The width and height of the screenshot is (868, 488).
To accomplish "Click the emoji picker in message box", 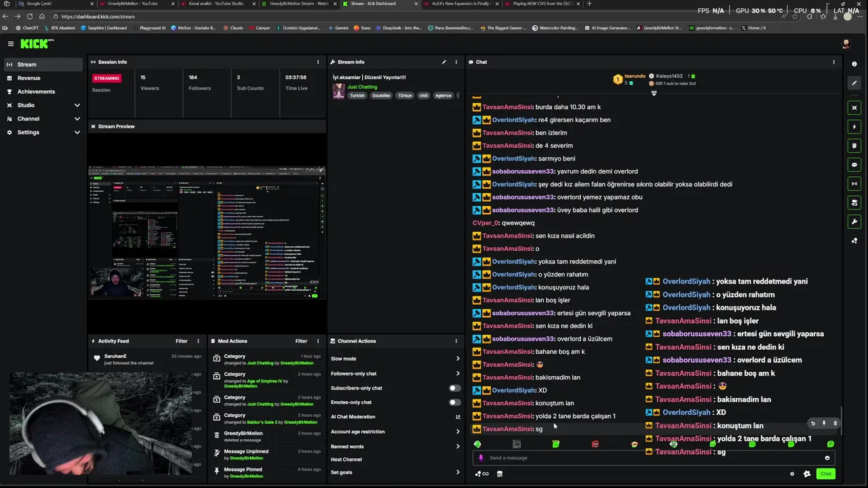I will (x=827, y=457).
